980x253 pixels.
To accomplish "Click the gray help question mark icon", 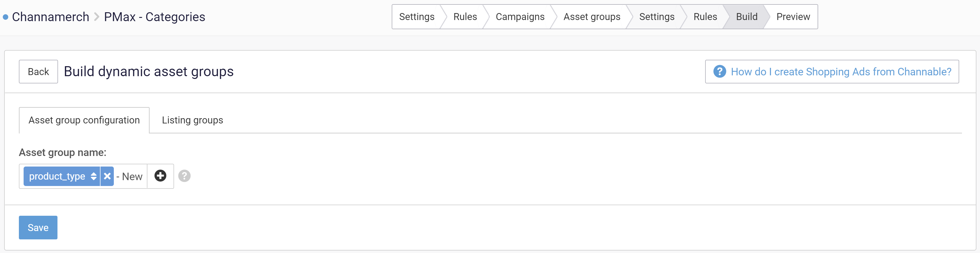I will pyautogui.click(x=185, y=176).
